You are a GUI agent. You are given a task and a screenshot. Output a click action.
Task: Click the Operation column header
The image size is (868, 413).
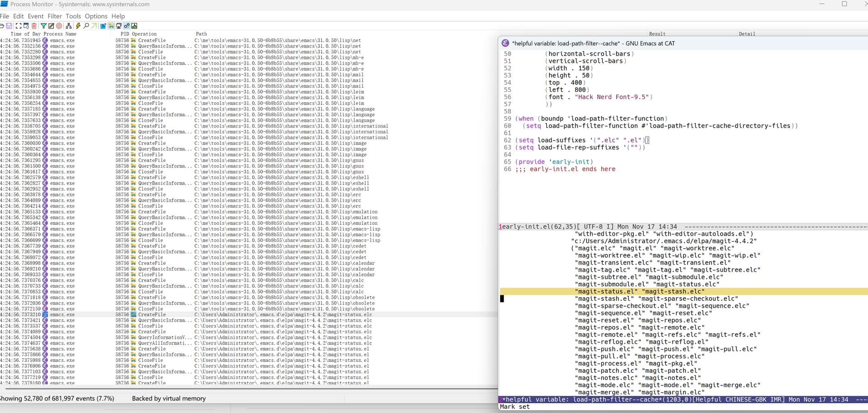click(144, 34)
